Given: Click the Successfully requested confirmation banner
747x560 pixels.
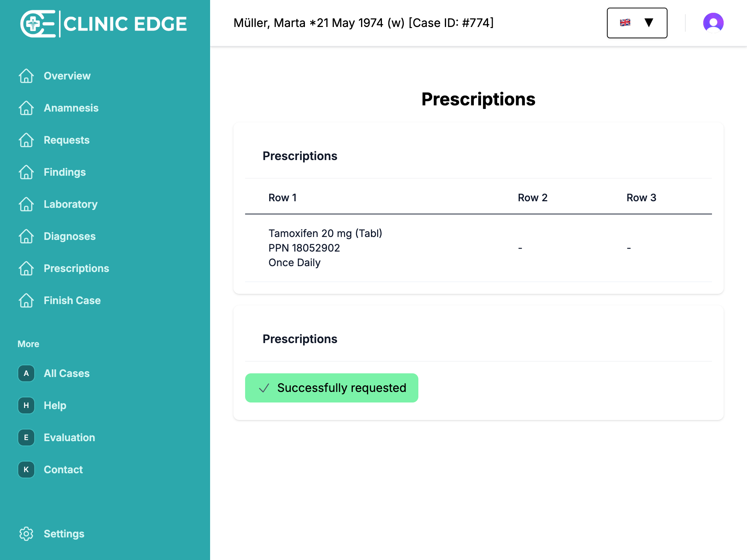Looking at the screenshot, I should pos(332,388).
